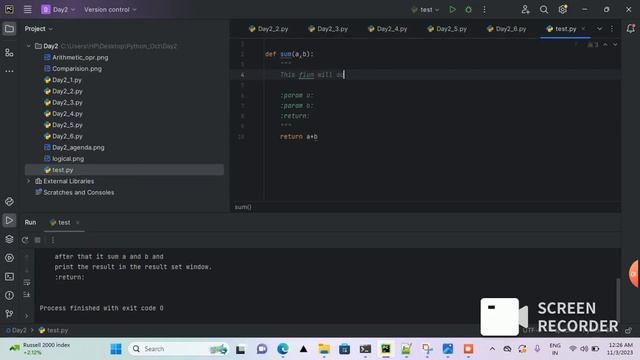The image size is (640, 360).
Task: Open Search Everywhere magnifier
Action: [544, 9]
